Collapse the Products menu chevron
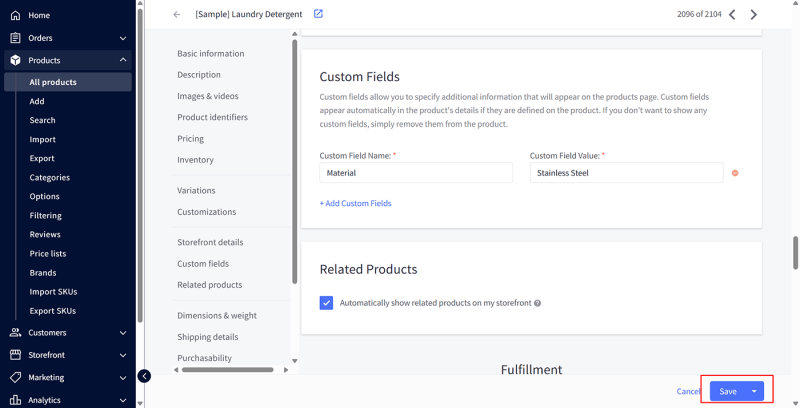 (x=123, y=60)
